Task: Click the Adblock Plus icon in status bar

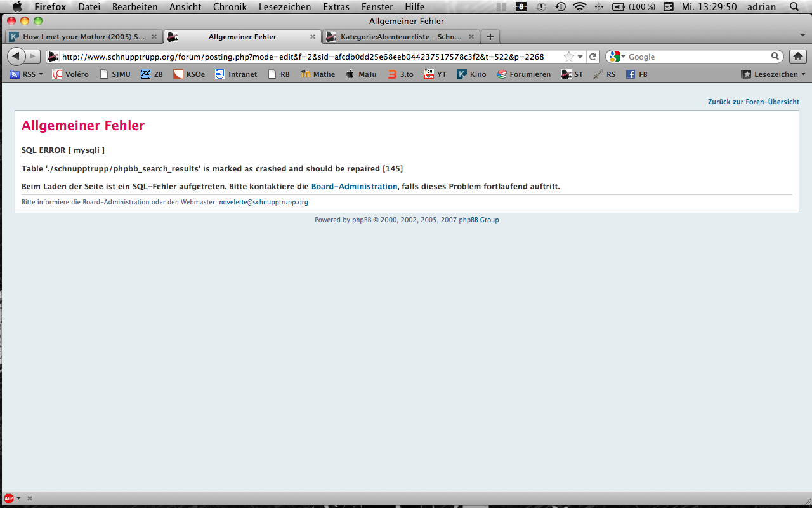Action: (x=9, y=498)
